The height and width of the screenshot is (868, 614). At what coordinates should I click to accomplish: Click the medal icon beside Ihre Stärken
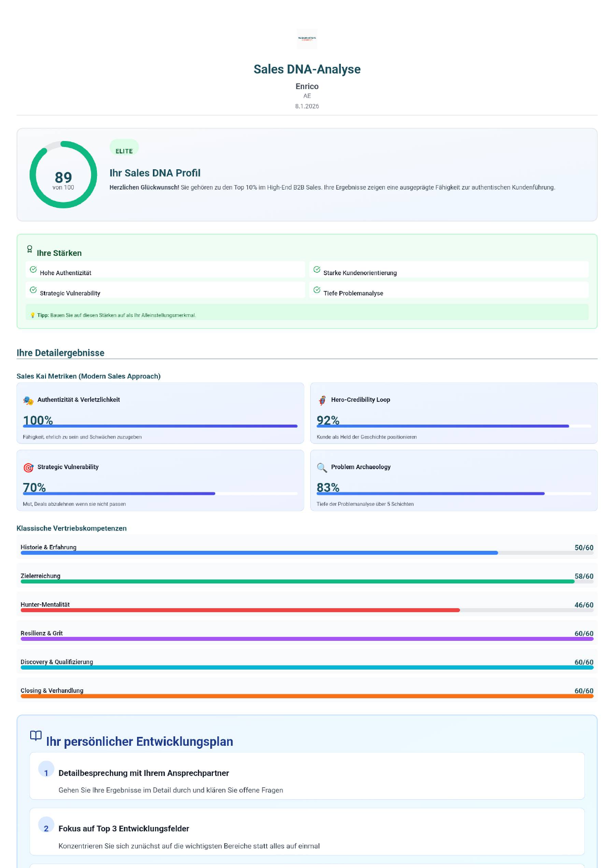[x=30, y=249]
